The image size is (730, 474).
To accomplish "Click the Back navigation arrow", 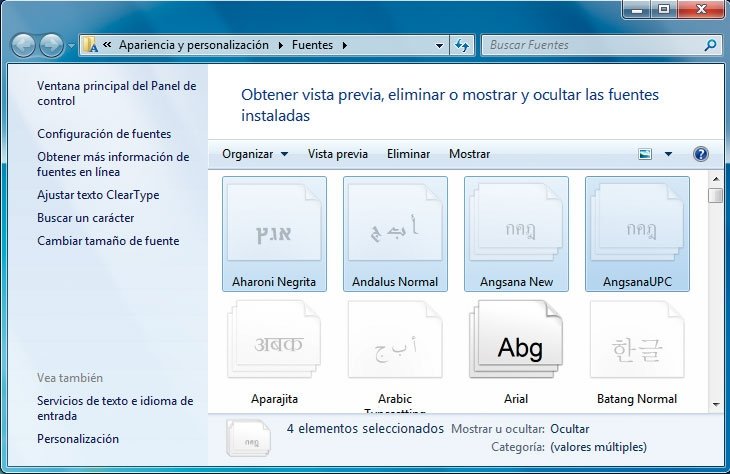I will pos(23,46).
